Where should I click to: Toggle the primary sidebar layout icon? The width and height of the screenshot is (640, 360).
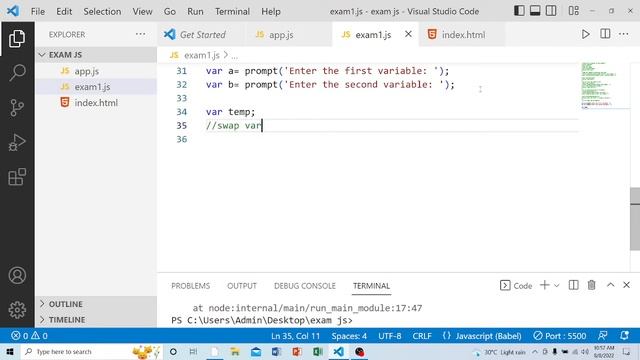coord(519,11)
